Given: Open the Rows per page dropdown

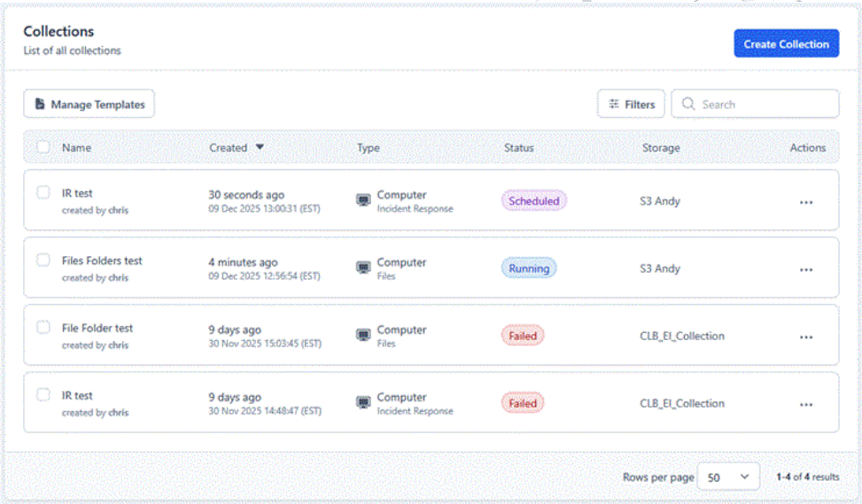Looking at the screenshot, I should pyautogui.click(x=728, y=477).
